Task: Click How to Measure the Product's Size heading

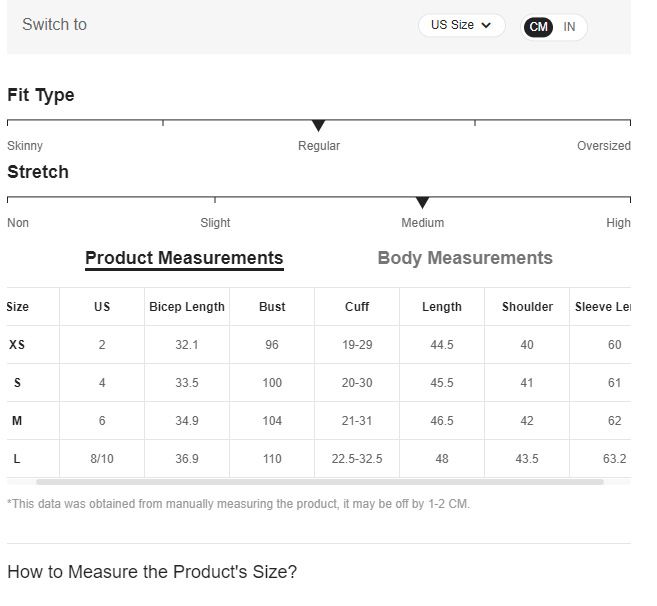Action: [152, 572]
